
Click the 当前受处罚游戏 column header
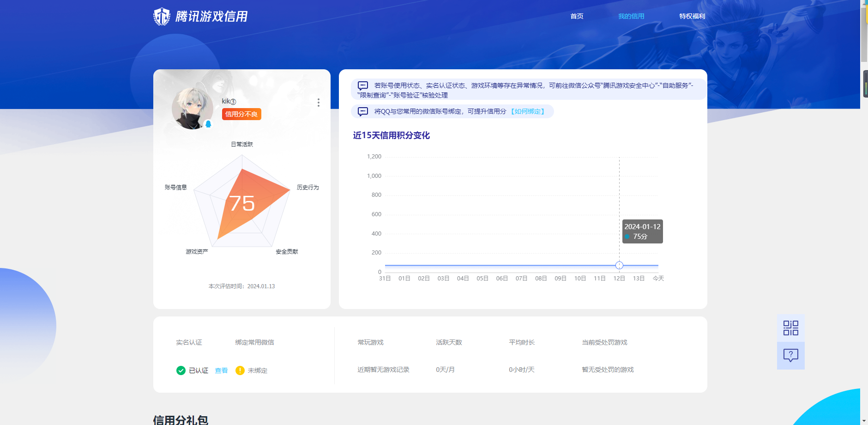pos(604,342)
